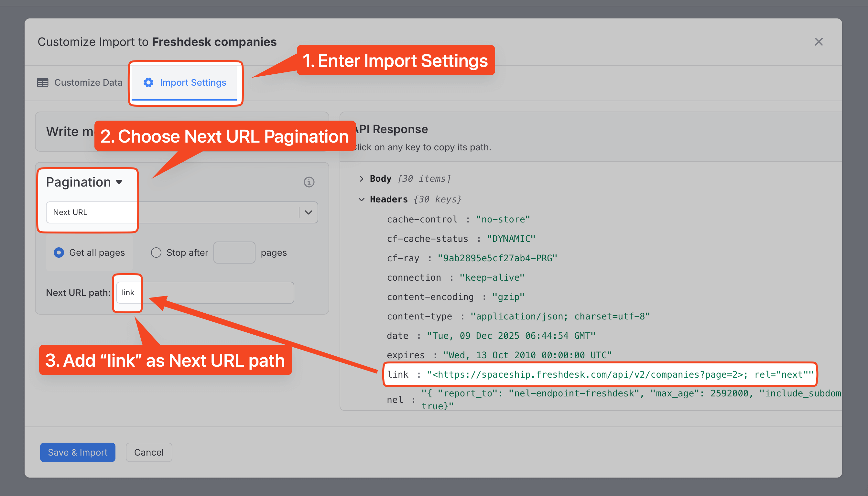The image size is (868, 496).
Task: Switch to the Import Settings tab
Action: click(x=193, y=82)
